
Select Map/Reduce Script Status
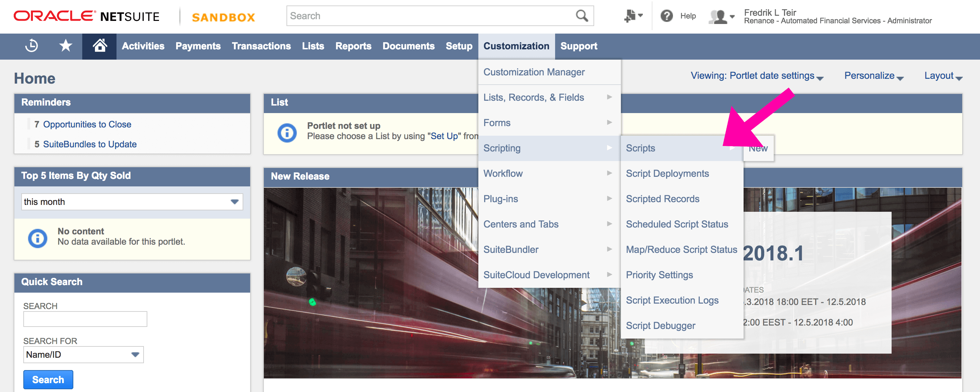[x=682, y=250]
